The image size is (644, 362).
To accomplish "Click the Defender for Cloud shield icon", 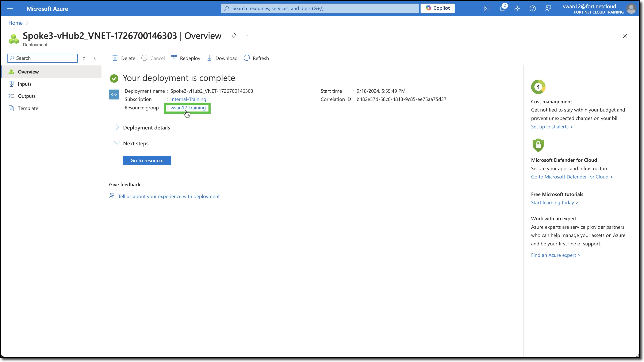I will coord(538,145).
